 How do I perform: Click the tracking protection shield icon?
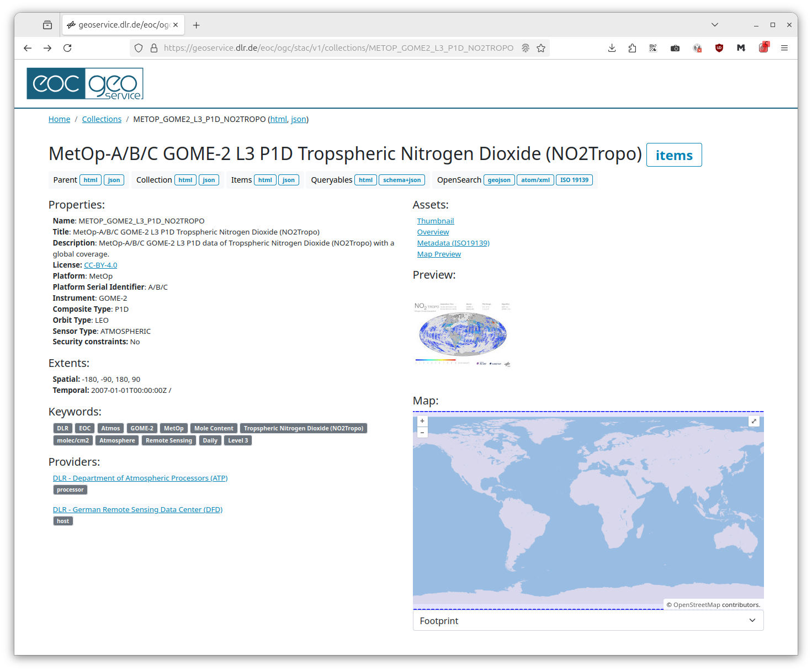click(139, 48)
